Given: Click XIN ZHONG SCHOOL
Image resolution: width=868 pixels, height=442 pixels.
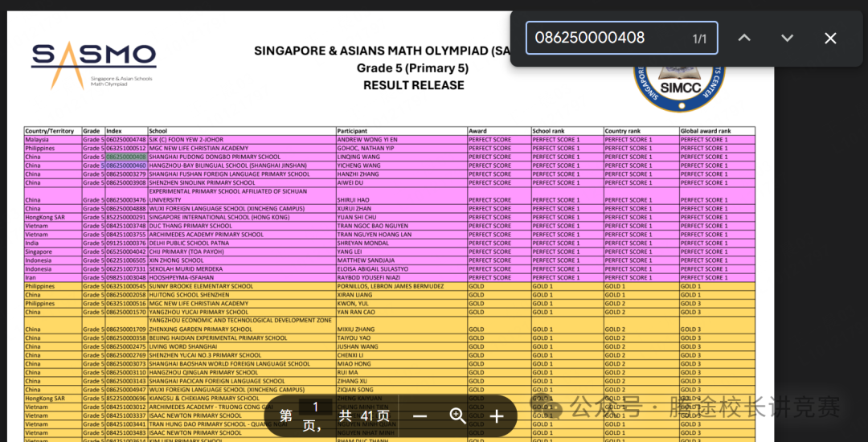Looking at the screenshot, I should [176, 260].
